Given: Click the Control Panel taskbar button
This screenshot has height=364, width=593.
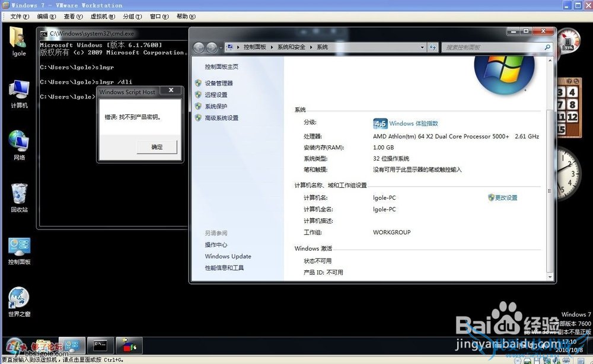Looking at the screenshot, I should pos(72,346).
